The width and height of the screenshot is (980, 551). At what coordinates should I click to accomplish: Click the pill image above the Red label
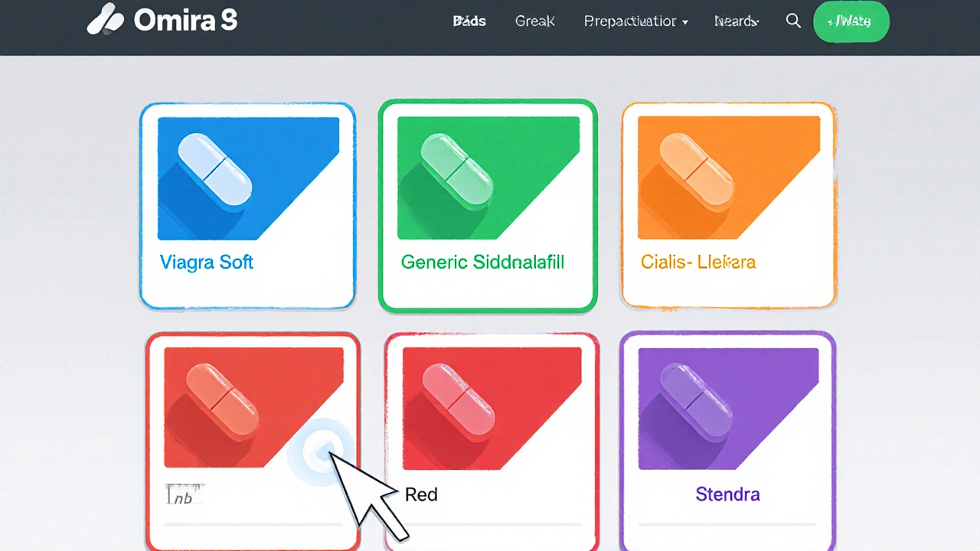[490, 408]
